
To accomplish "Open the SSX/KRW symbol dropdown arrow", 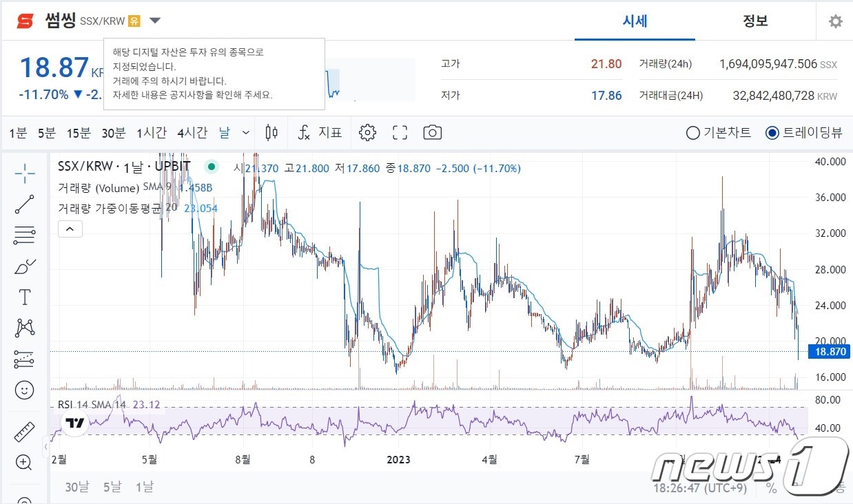I will tap(154, 21).
